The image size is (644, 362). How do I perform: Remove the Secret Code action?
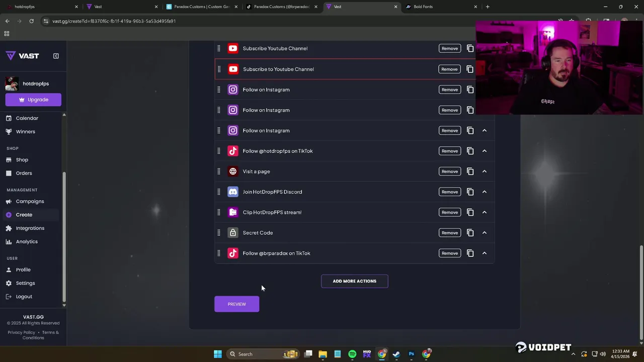pyautogui.click(x=449, y=233)
